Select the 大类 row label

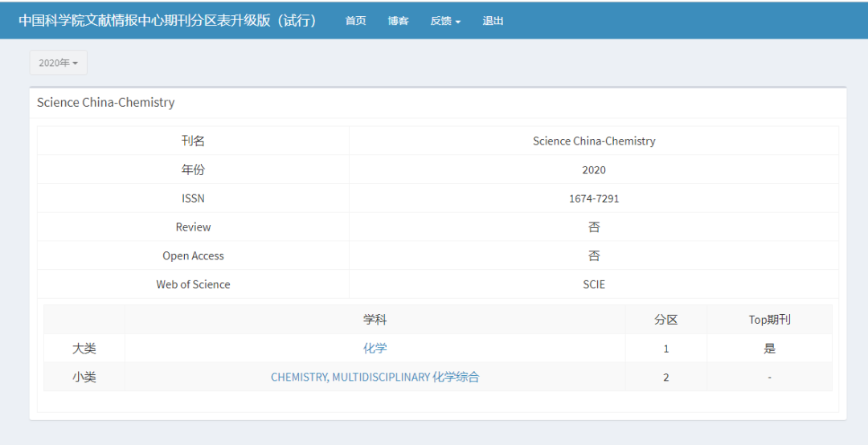(x=84, y=348)
